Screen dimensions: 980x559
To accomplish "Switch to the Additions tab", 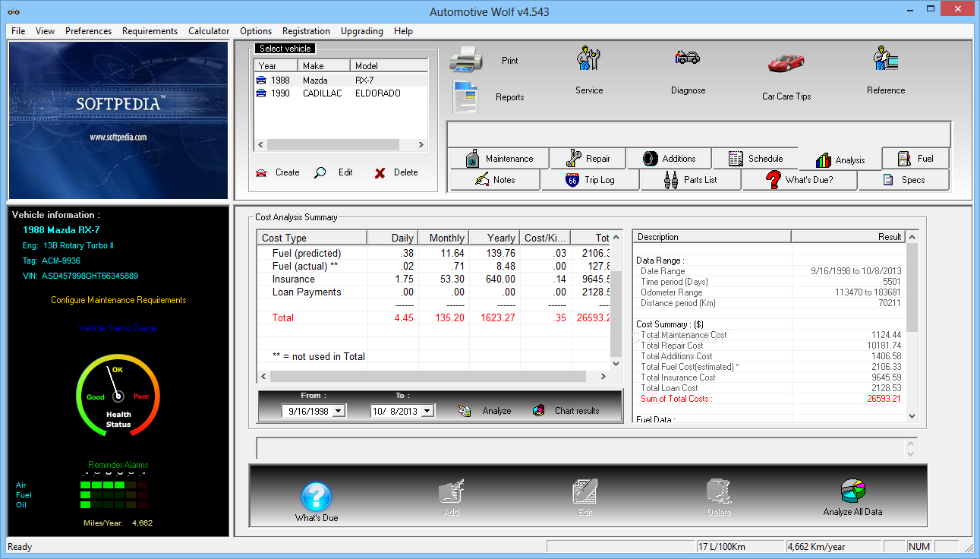I will point(669,159).
